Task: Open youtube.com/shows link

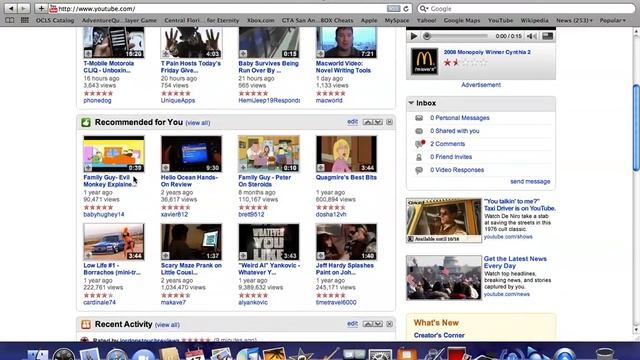Action: click(508, 237)
